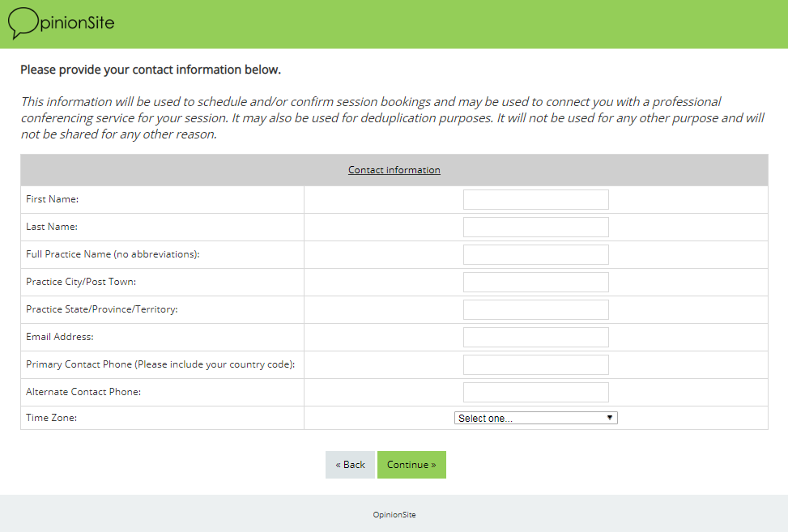Screen dimensions: 788x532
Task: Click the OpinionSite footer text
Action: tap(394, 514)
